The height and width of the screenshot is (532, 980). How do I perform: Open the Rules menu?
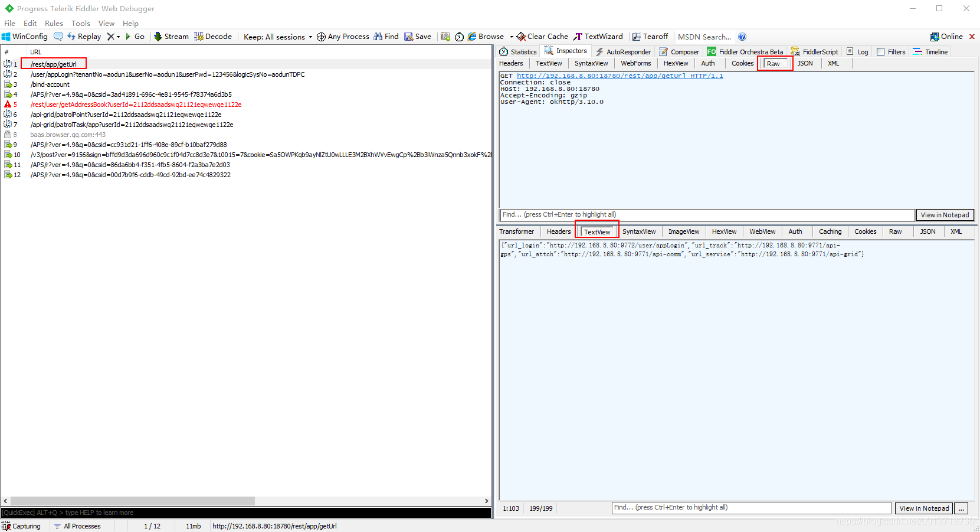coord(54,24)
